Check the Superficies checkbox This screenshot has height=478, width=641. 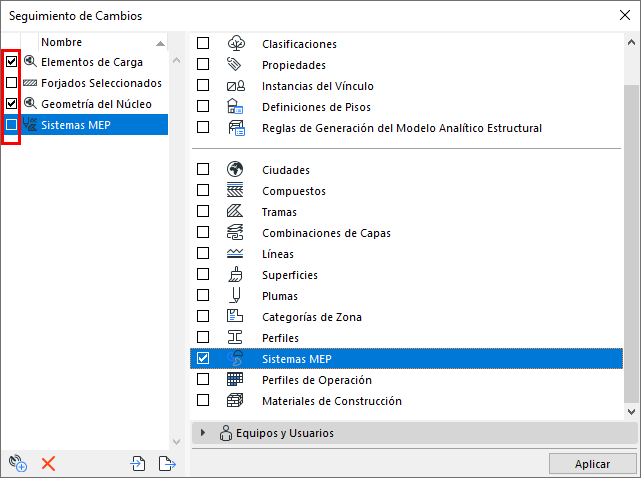pos(203,275)
